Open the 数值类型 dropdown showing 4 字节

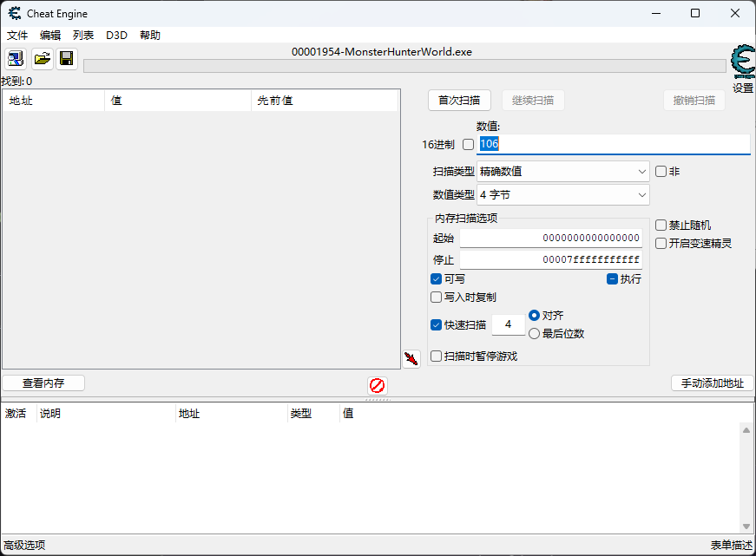(562, 195)
